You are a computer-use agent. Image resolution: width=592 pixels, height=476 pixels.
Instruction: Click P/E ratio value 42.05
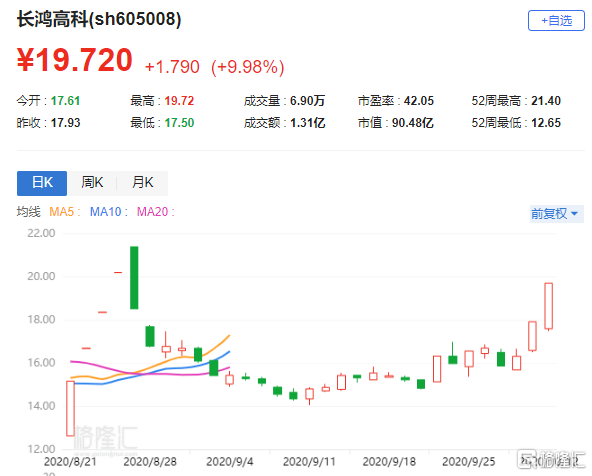tap(418, 101)
